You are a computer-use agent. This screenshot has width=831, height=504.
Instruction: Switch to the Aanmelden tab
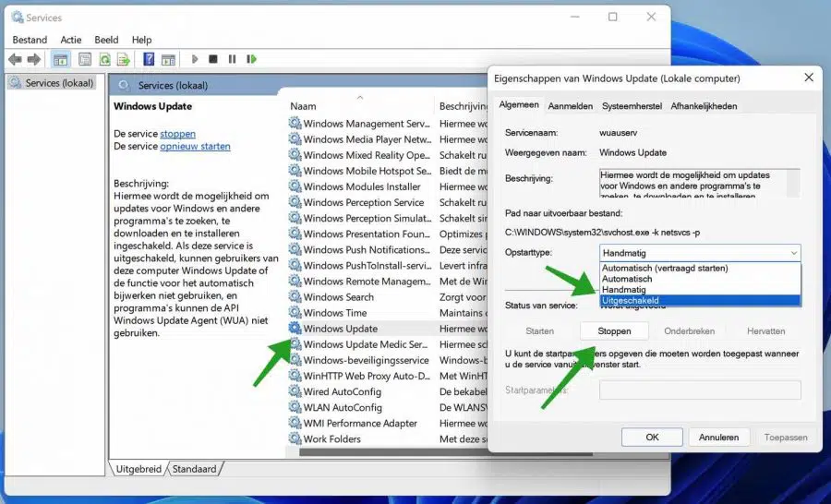pos(571,106)
